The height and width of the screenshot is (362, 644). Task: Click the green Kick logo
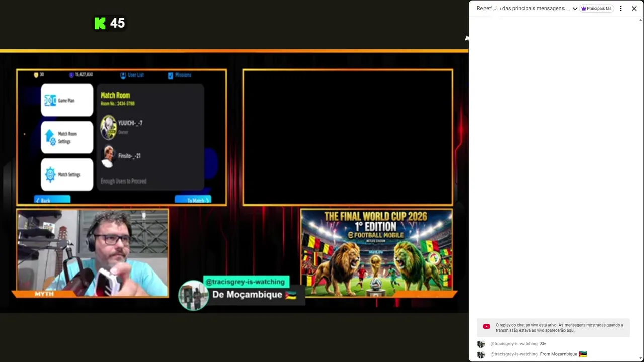pos(100,23)
